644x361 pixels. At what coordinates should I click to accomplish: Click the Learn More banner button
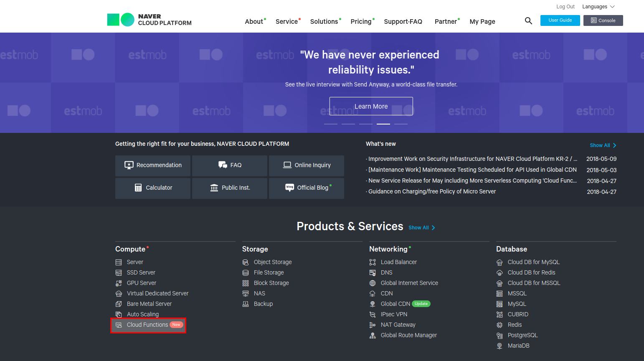(371, 106)
